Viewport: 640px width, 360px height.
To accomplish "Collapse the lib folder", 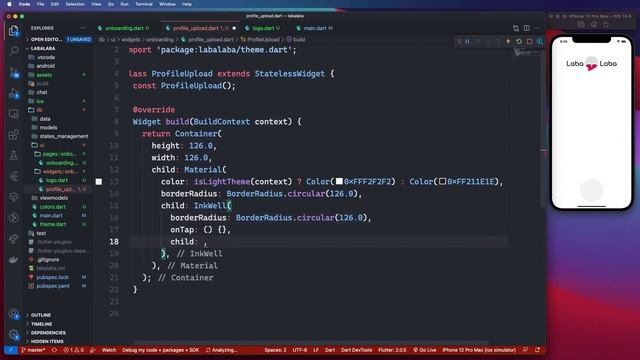I will 39,110.
